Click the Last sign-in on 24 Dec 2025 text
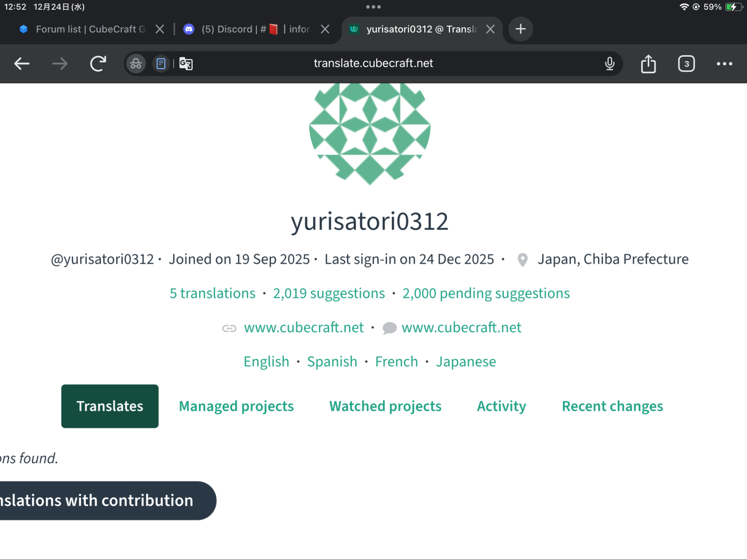747x560 pixels. click(x=409, y=259)
